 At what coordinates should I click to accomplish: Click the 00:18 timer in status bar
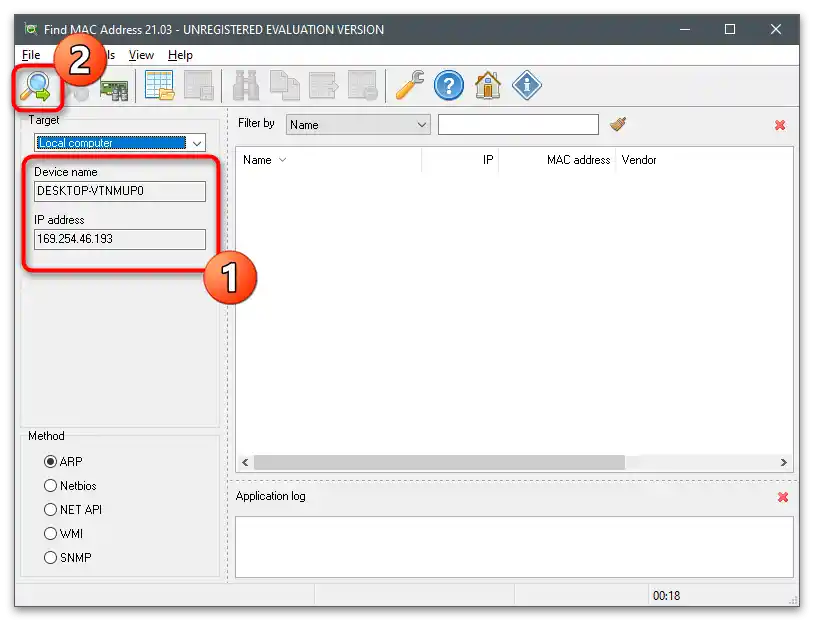(x=666, y=596)
